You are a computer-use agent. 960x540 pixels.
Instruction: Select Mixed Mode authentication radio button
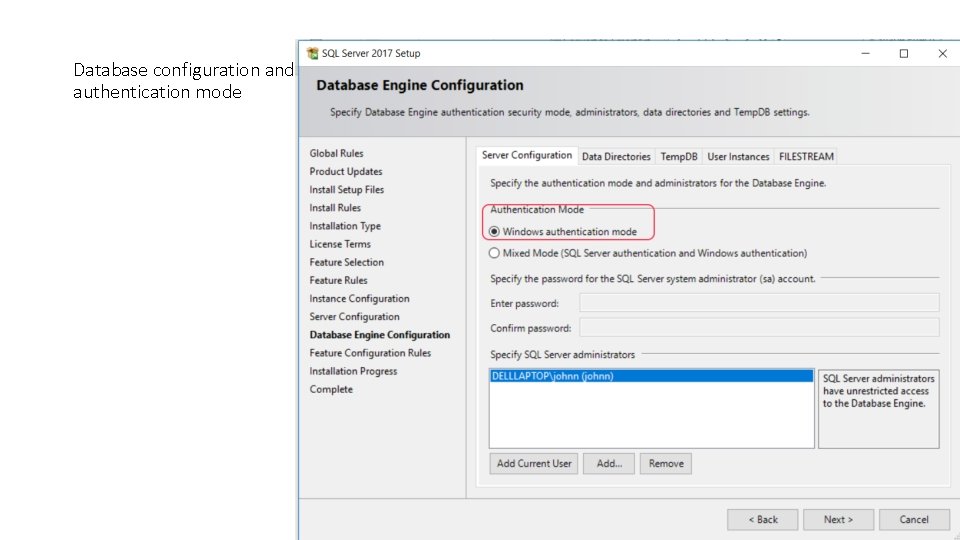tap(495, 253)
